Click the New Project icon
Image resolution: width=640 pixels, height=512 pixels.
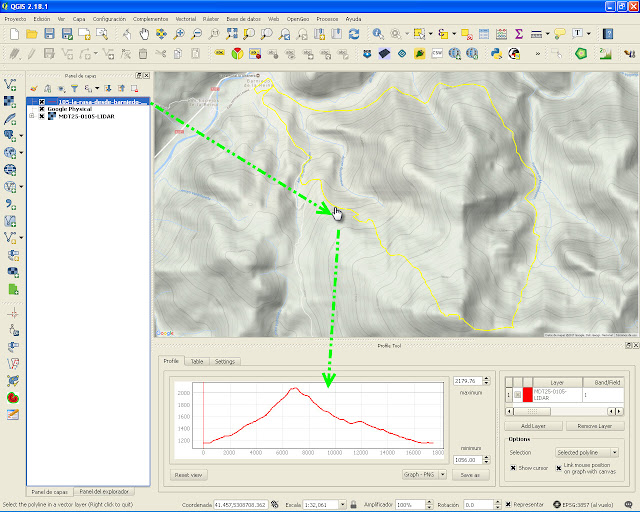[x=14, y=34]
